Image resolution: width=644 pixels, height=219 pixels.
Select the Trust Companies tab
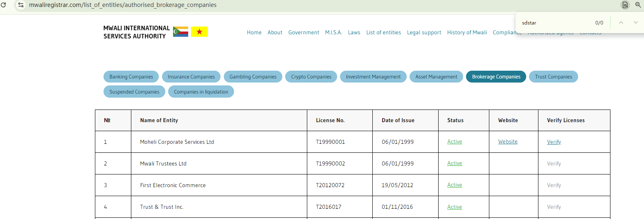point(553,77)
